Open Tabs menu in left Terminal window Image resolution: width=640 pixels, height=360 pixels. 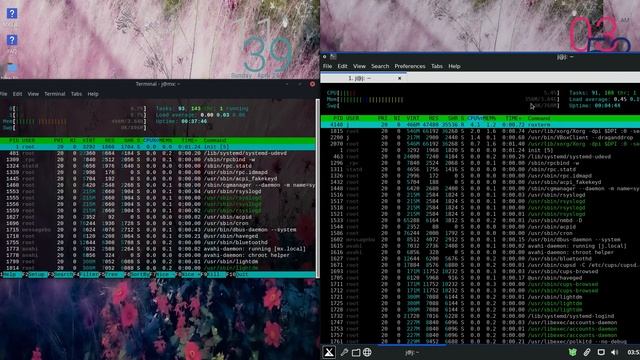click(x=76, y=94)
